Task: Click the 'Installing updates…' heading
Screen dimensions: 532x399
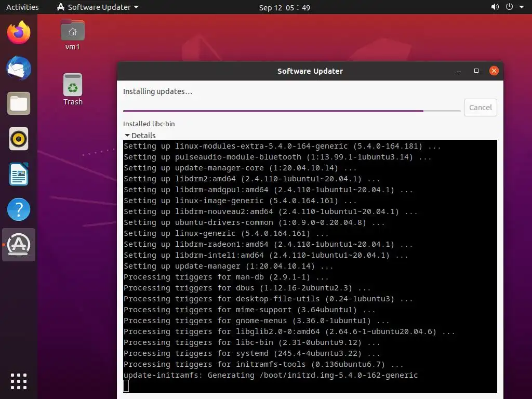Action: (x=157, y=91)
